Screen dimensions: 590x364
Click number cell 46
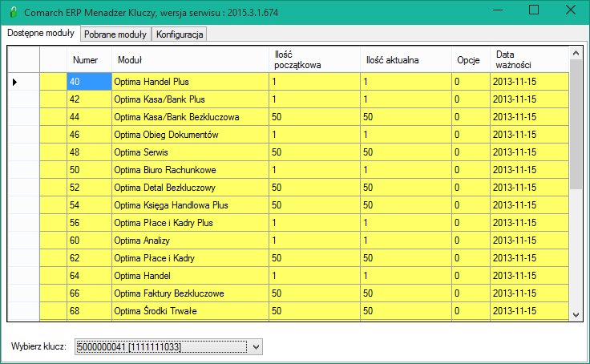(x=90, y=135)
